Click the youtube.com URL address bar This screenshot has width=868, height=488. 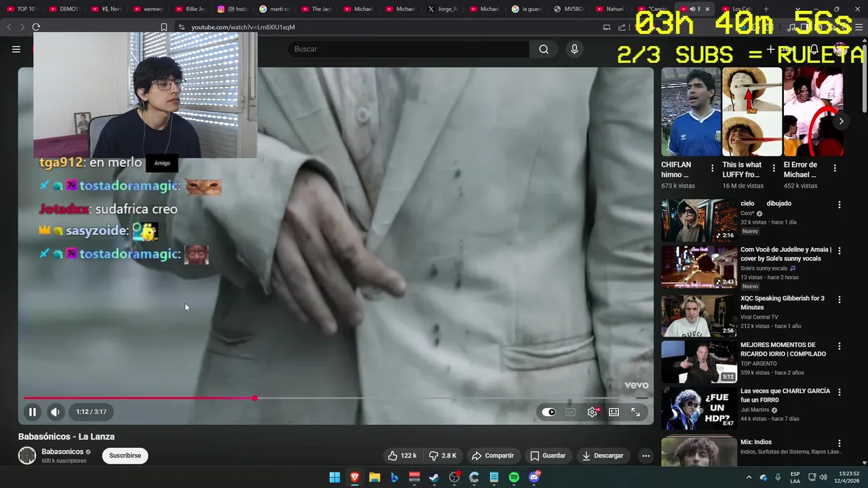(x=243, y=27)
